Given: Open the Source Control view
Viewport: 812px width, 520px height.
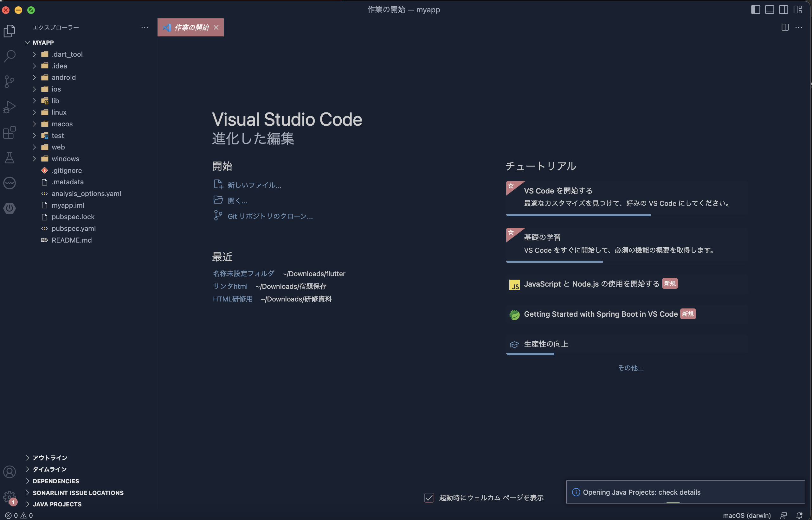Looking at the screenshot, I should [x=10, y=81].
